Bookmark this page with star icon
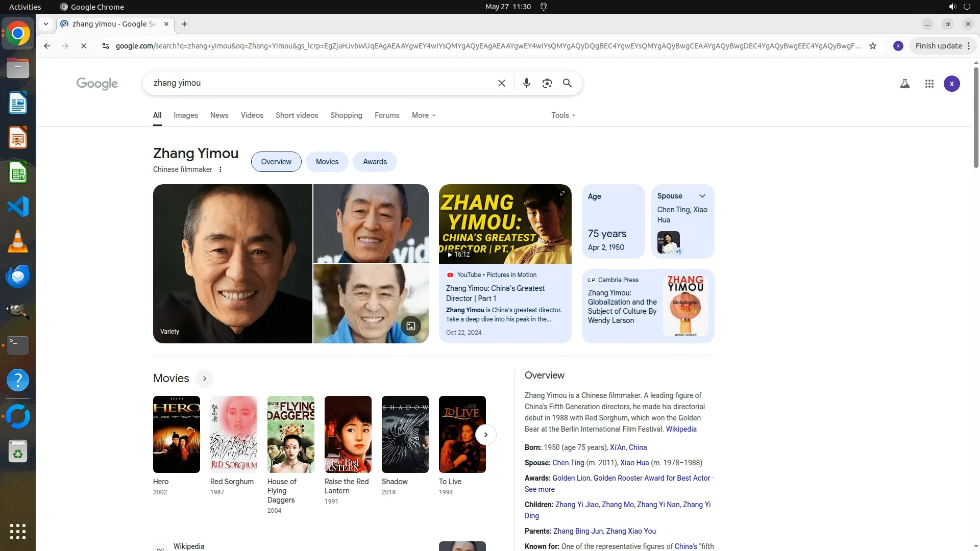 coord(873,46)
